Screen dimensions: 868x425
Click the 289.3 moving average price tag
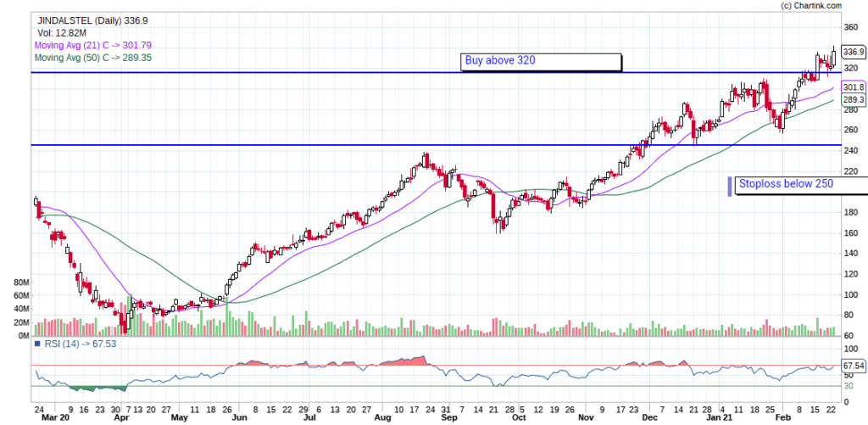click(853, 100)
